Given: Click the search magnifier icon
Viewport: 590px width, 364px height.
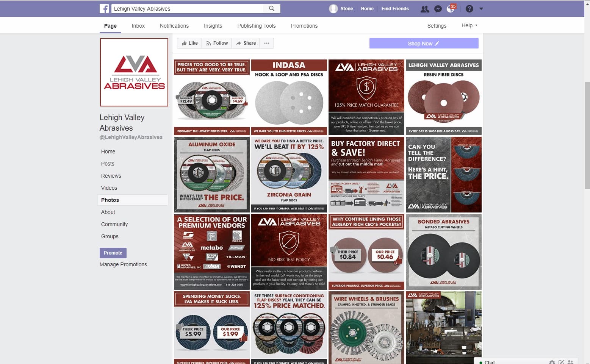Looking at the screenshot, I should 272,8.
